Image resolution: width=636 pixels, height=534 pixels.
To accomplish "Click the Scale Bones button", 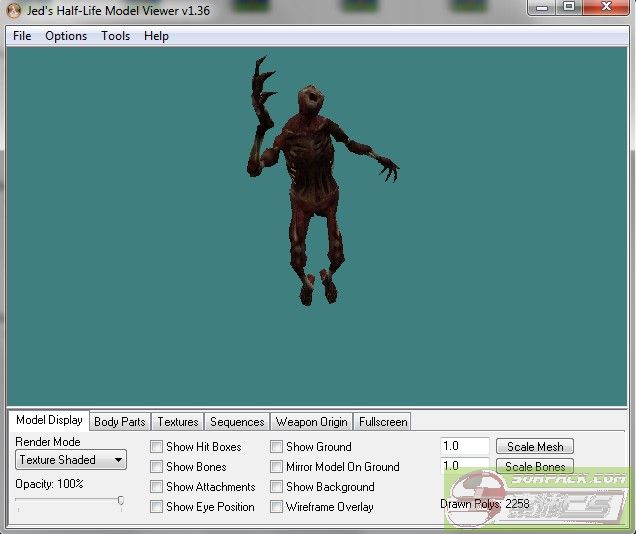I will click(x=534, y=466).
